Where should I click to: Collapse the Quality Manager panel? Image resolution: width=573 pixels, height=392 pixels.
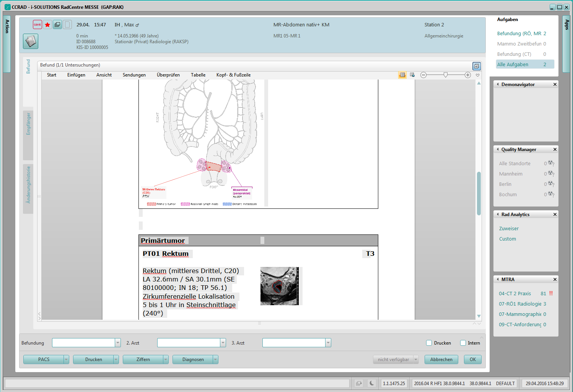click(x=498, y=150)
